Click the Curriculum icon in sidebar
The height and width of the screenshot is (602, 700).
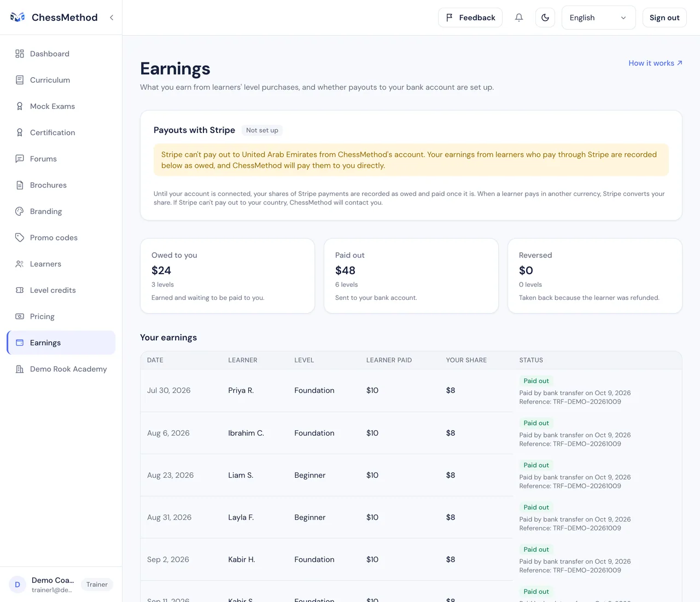click(20, 80)
